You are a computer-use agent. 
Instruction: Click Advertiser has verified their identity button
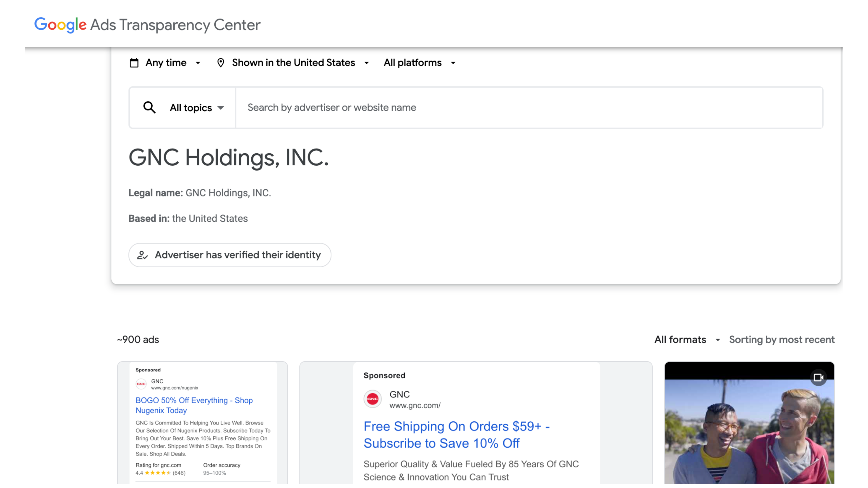click(x=230, y=255)
